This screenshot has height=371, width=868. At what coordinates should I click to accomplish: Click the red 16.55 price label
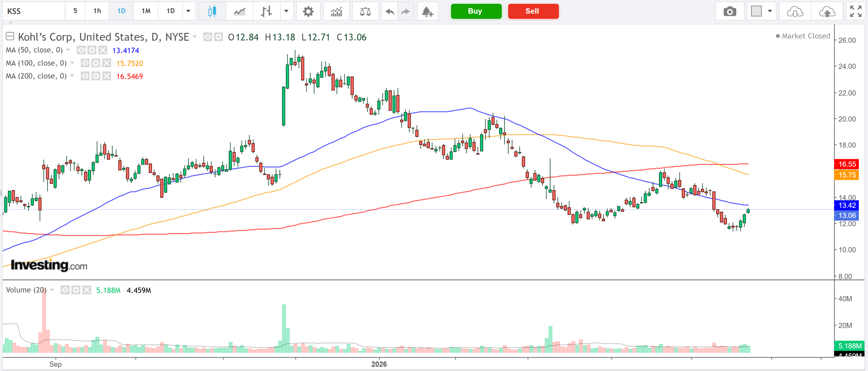point(846,164)
